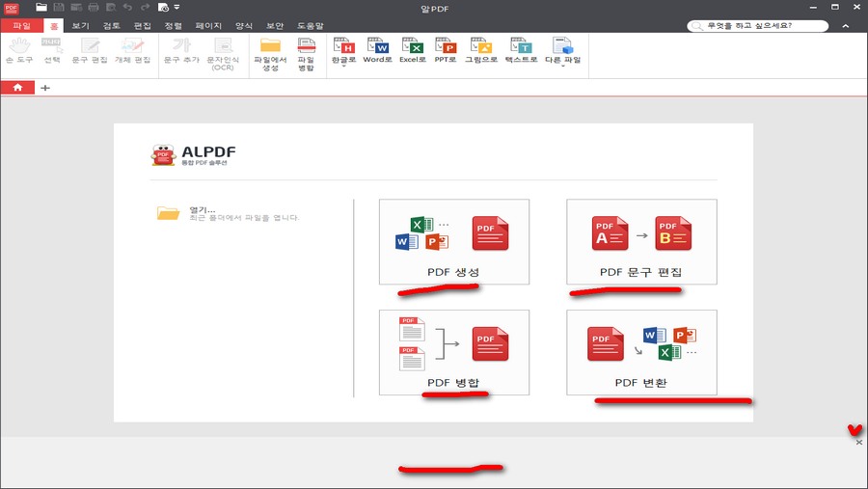This screenshot has height=489, width=868.
Task: Click the yellow folder icon beside 열기...
Action: click(168, 213)
